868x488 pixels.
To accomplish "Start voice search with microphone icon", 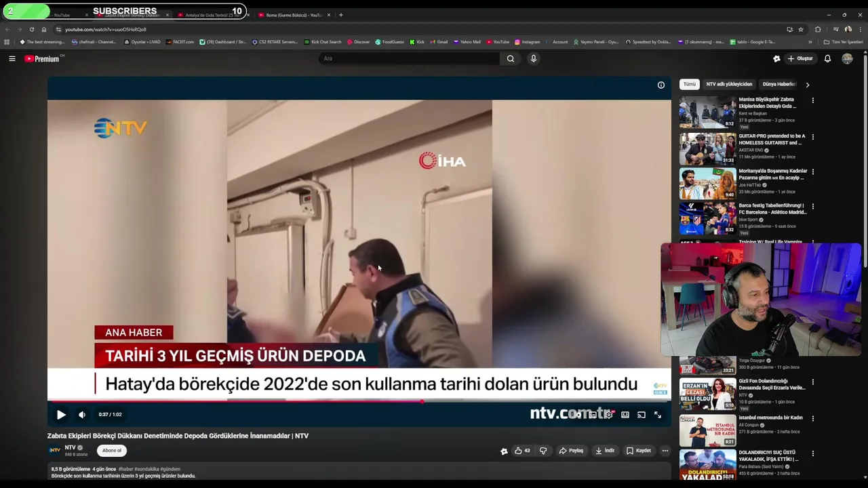I will click(534, 59).
